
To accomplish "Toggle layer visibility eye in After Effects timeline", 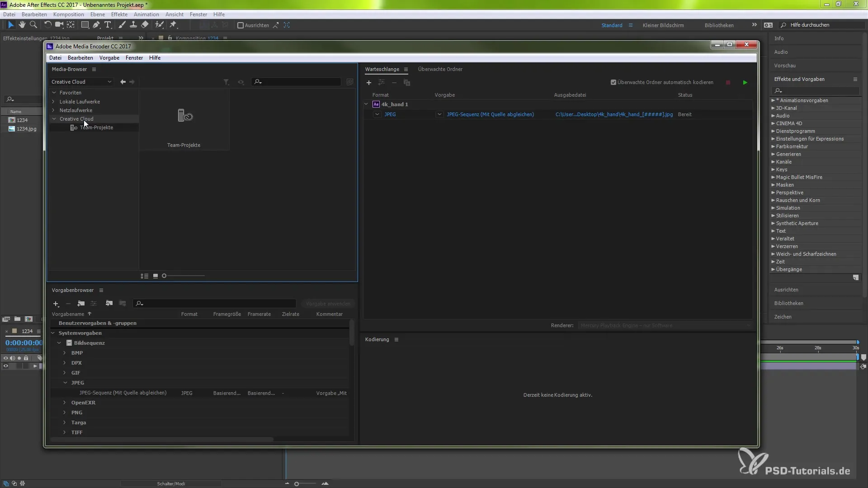I will tap(6, 366).
